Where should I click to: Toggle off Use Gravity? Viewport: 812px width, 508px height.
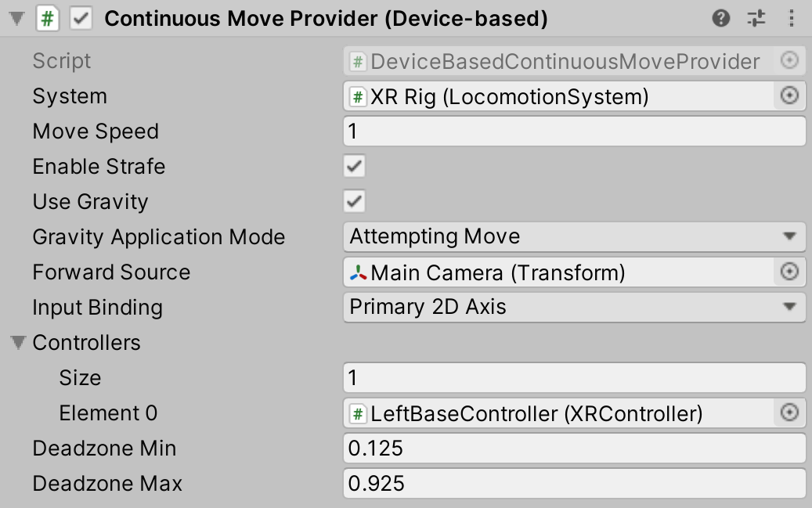tap(352, 201)
